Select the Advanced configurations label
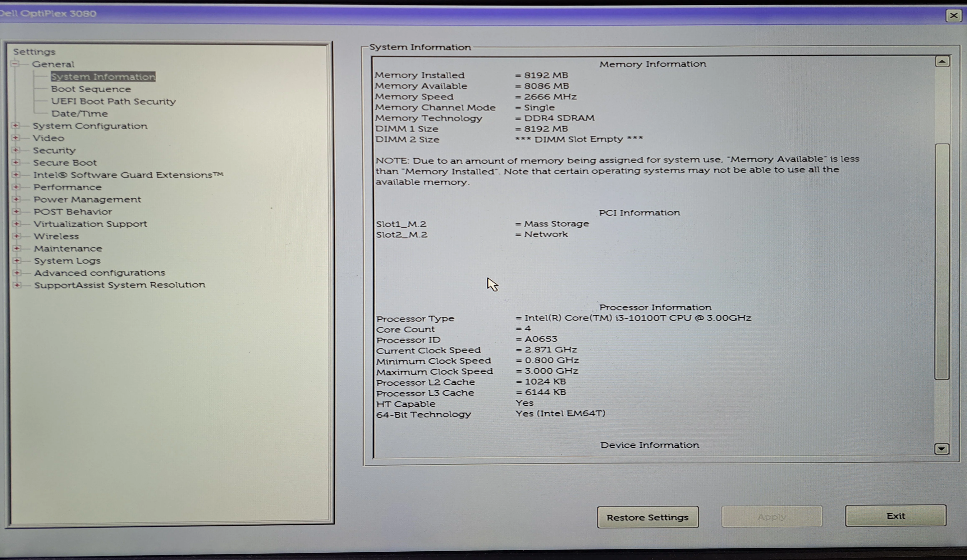This screenshot has width=967, height=560. click(99, 272)
